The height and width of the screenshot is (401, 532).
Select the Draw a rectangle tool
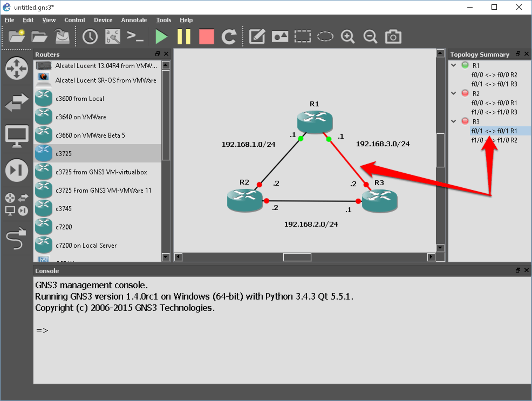(303, 37)
